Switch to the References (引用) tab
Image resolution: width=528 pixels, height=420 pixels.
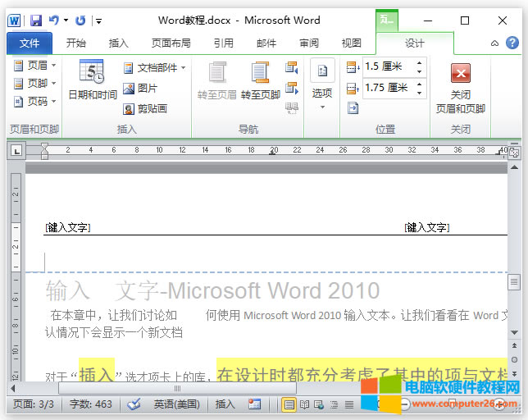click(224, 43)
